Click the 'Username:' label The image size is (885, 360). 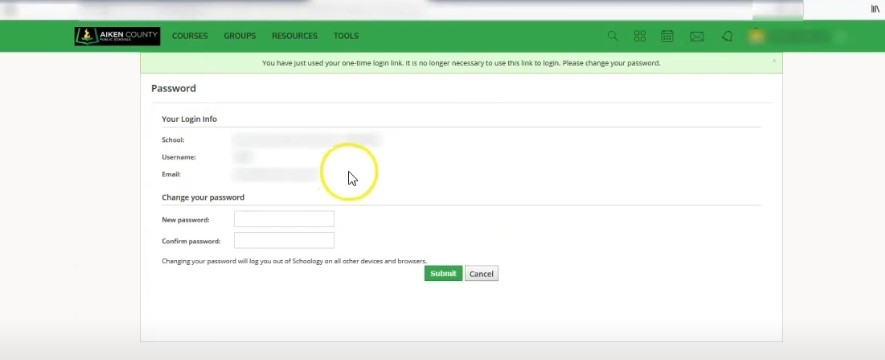point(178,157)
